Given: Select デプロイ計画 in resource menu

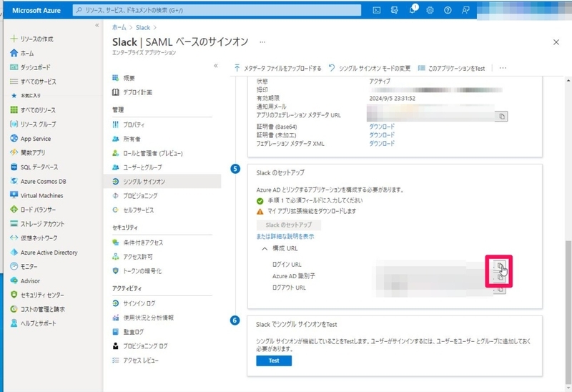Looking at the screenshot, I should [x=132, y=92].
